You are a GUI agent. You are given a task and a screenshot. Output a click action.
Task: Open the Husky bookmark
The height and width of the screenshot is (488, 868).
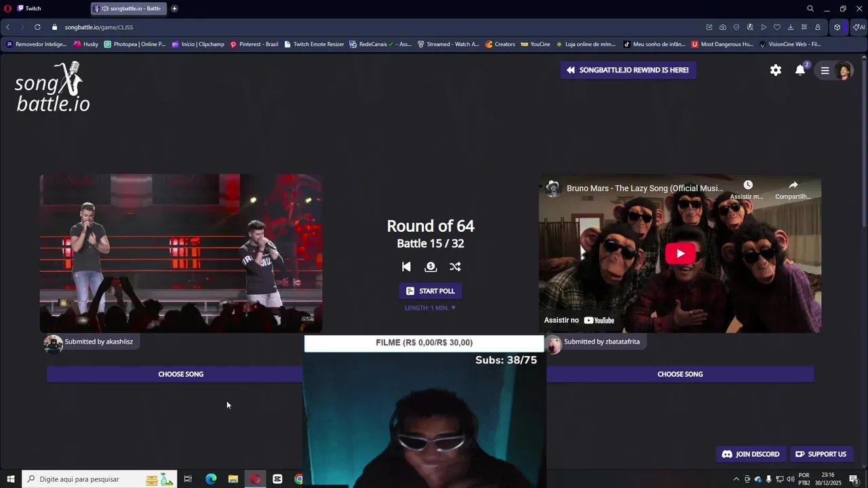point(86,44)
